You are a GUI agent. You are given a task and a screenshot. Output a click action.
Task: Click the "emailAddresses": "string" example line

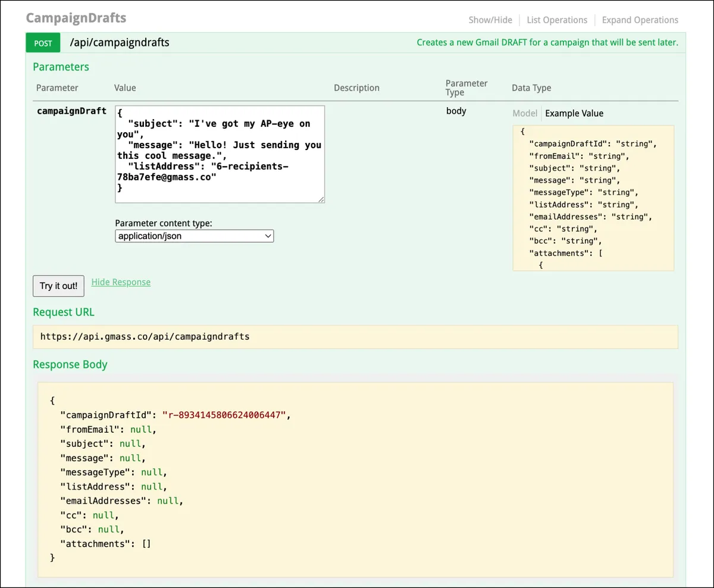point(591,217)
